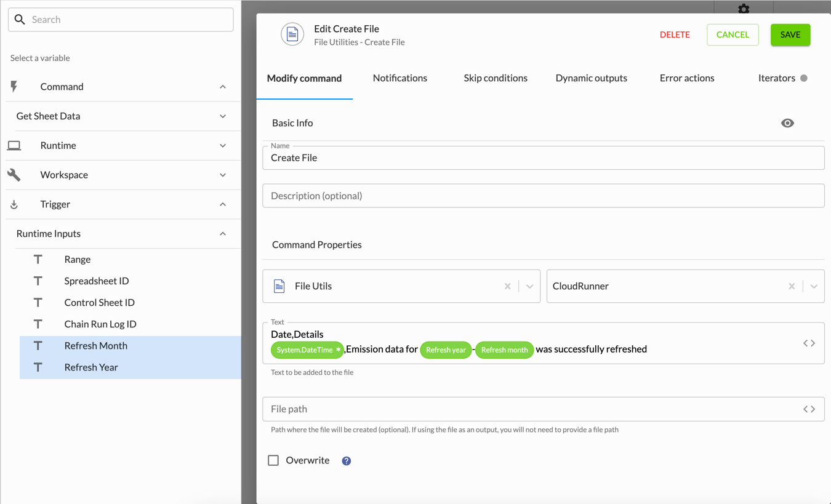The height and width of the screenshot is (504, 831).
Task: Switch to the Modify command tab
Action: point(304,78)
